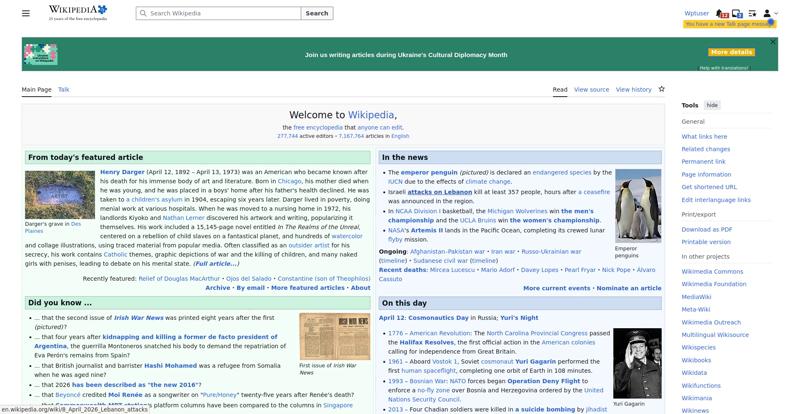Add page to watchlist with star
This screenshot has height=414, width=800.
662,89
